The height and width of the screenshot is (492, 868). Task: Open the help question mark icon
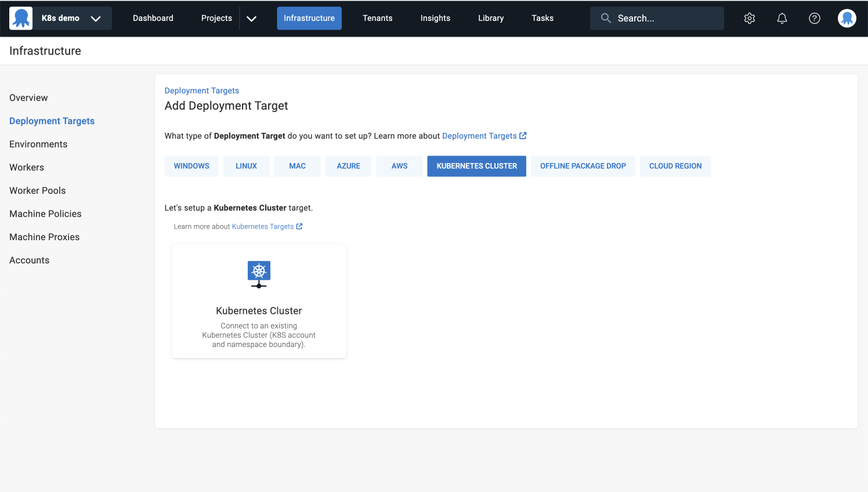click(x=814, y=18)
